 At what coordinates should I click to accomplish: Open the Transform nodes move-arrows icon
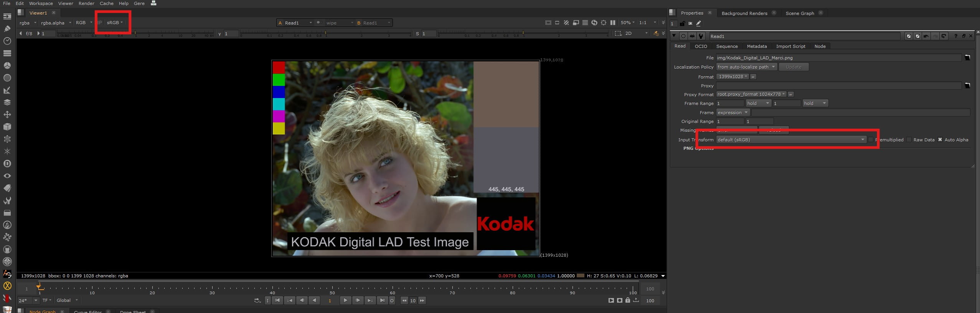pos(7,115)
